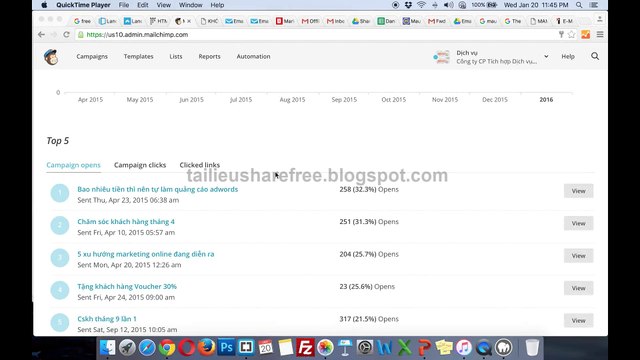The height and width of the screenshot is (360, 640).
Task: Click the browser back arrow
Action: click(41, 35)
